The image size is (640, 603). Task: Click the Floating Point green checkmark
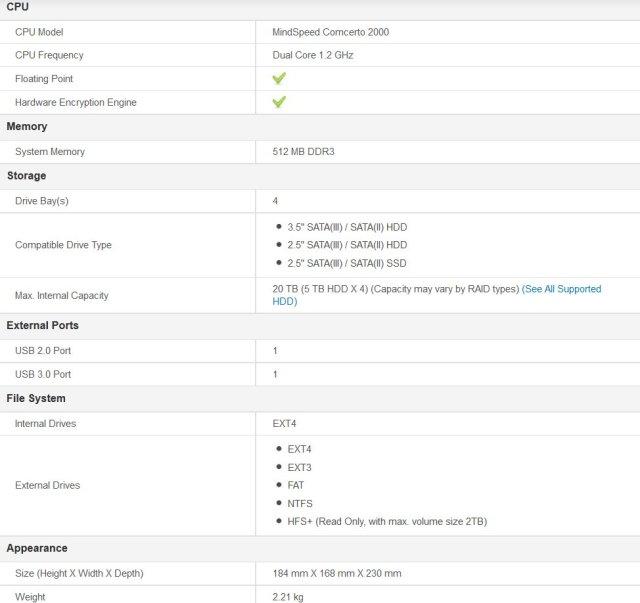click(279, 78)
